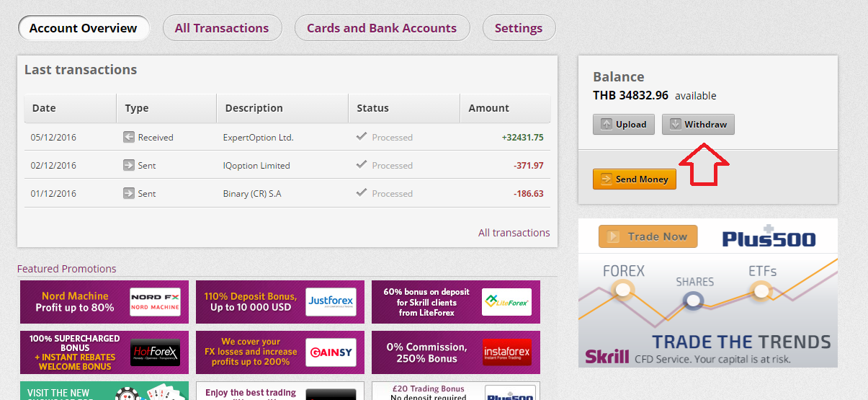Click the +32431.75 amount
This screenshot has height=400, width=868.
pyautogui.click(x=522, y=137)
